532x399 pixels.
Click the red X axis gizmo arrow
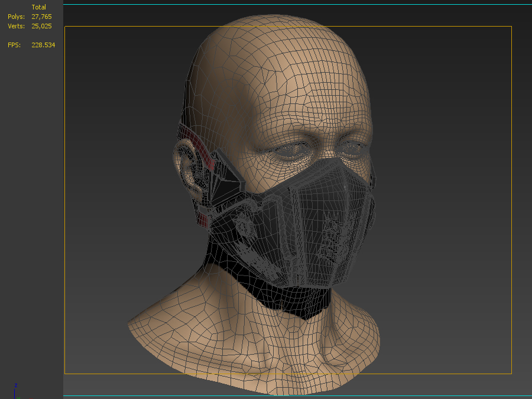coord(31,398)
